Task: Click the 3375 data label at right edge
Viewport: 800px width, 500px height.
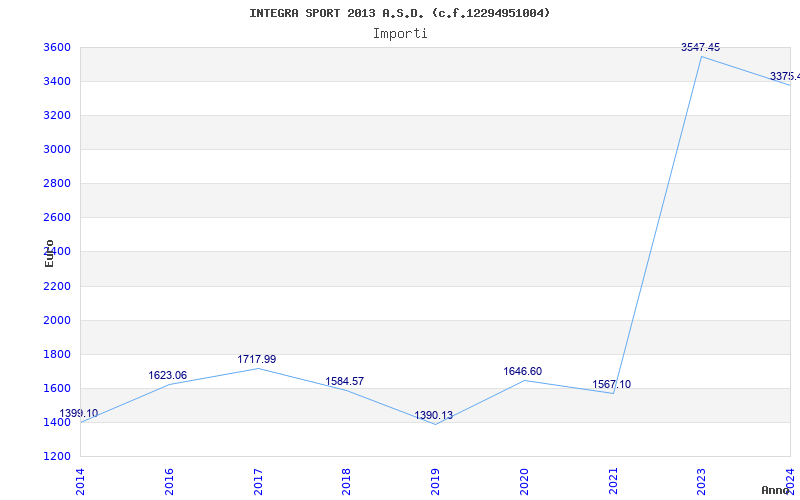Action: click(x=785, y=77)
